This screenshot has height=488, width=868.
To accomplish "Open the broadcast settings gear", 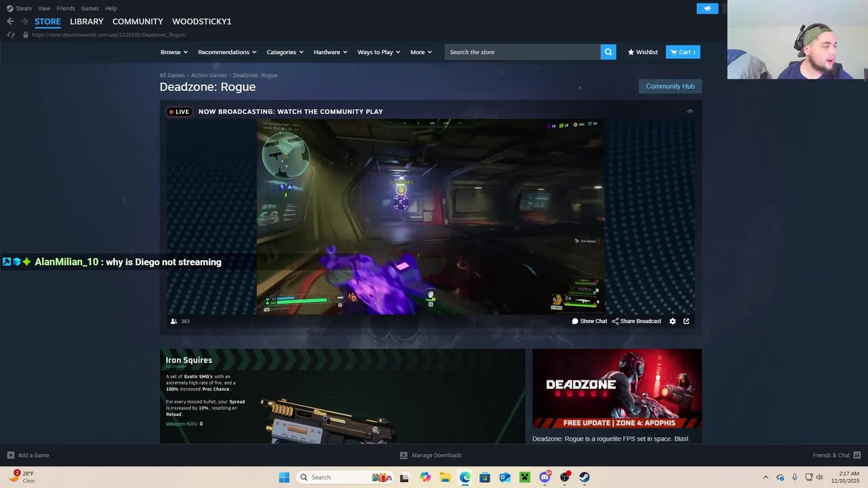I will point(673,321).
